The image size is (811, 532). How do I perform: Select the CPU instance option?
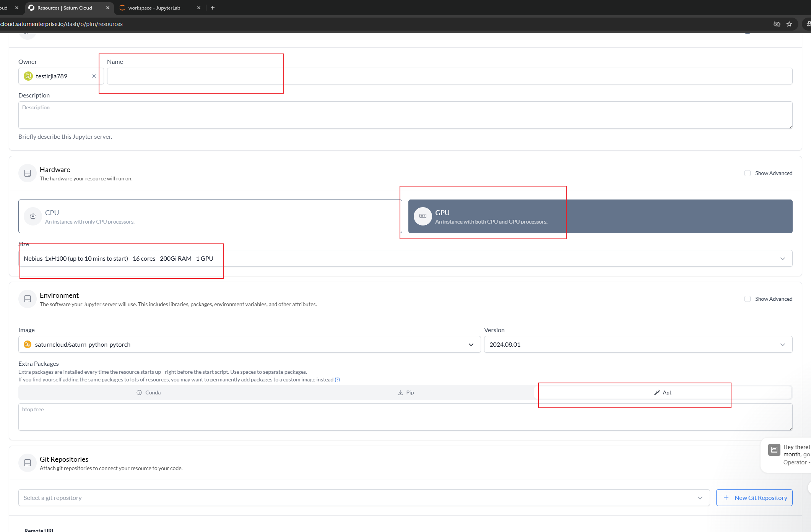(x=210, y=216)
